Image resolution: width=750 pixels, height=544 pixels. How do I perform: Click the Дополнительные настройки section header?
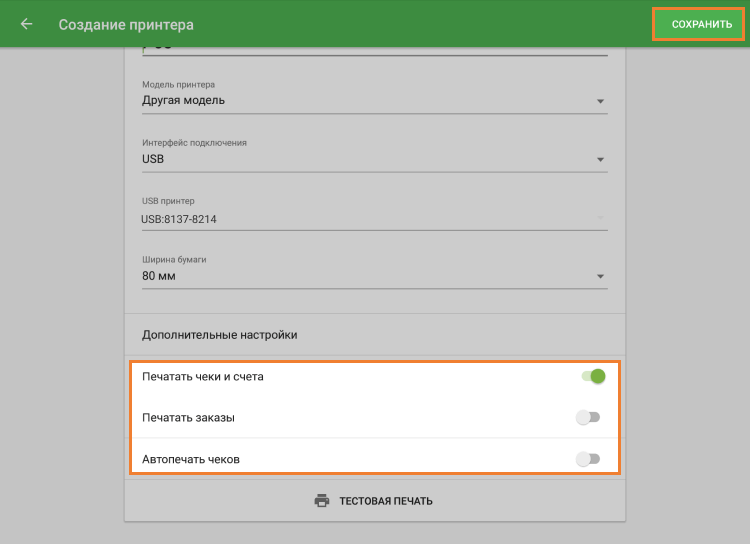click(220, 335)
